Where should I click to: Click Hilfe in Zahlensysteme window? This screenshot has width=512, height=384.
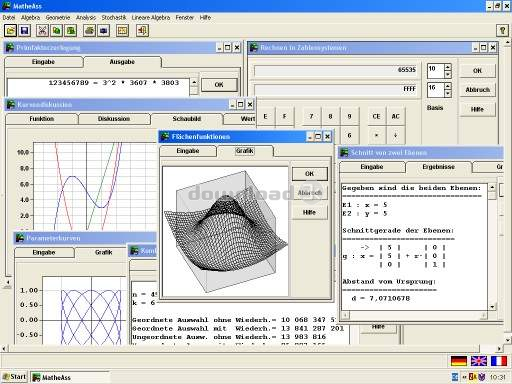477,109
